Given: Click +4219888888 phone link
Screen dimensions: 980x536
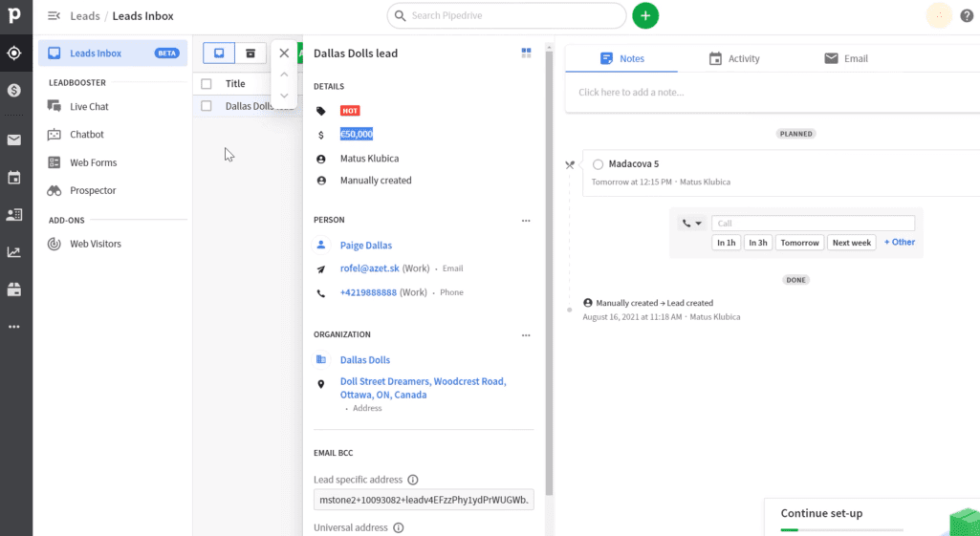Looking at the screenshot, I should 368,292.
